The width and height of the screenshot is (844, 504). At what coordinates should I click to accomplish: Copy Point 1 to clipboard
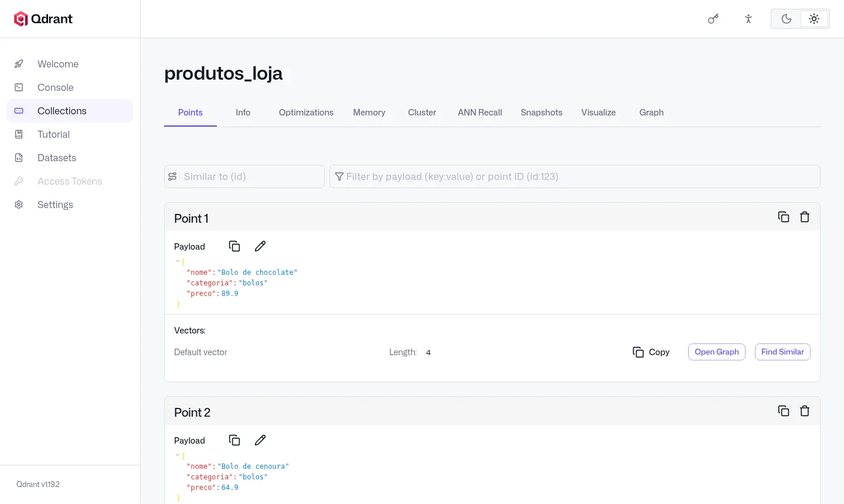pyautogui.click(x=784, y=217)
